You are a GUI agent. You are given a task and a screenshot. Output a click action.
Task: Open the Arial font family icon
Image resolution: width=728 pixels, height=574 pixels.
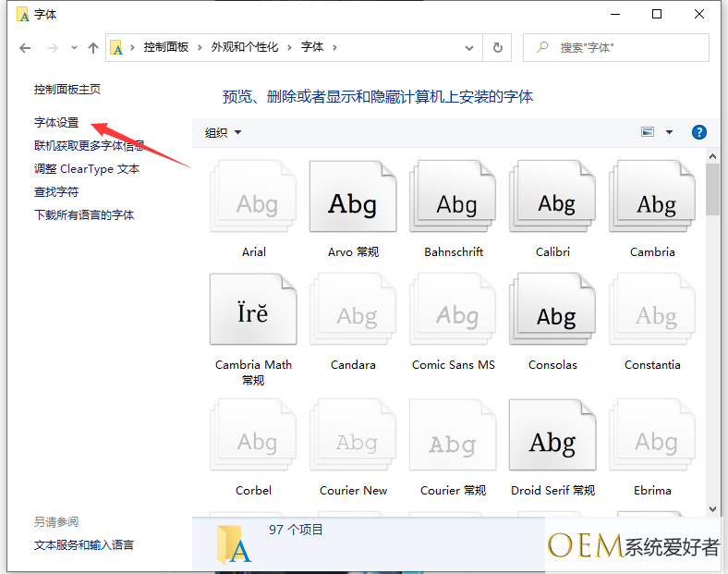tap(253, 197)
